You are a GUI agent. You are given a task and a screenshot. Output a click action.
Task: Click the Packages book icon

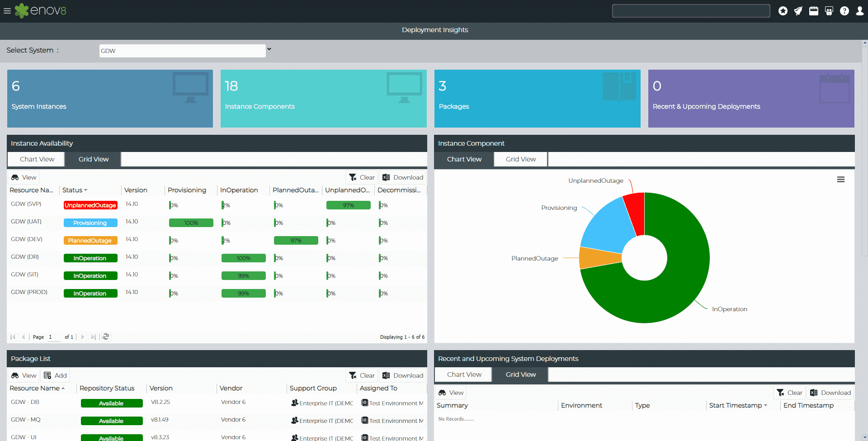coord(619,87)
